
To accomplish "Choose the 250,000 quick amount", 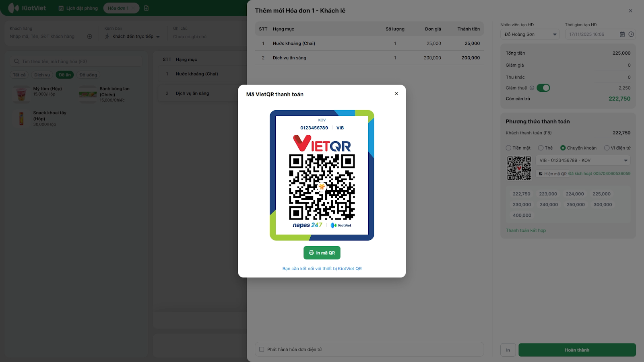I will (576, 205).
